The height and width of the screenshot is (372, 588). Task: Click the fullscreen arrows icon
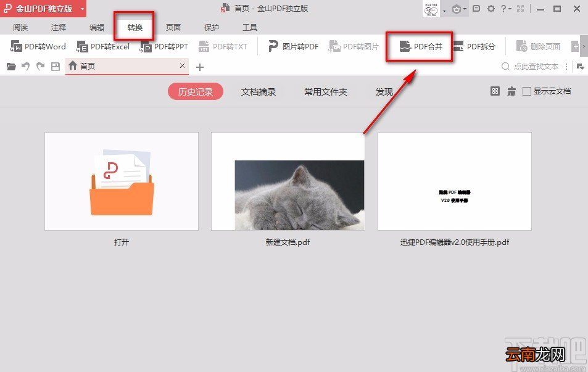coord(521,9)
